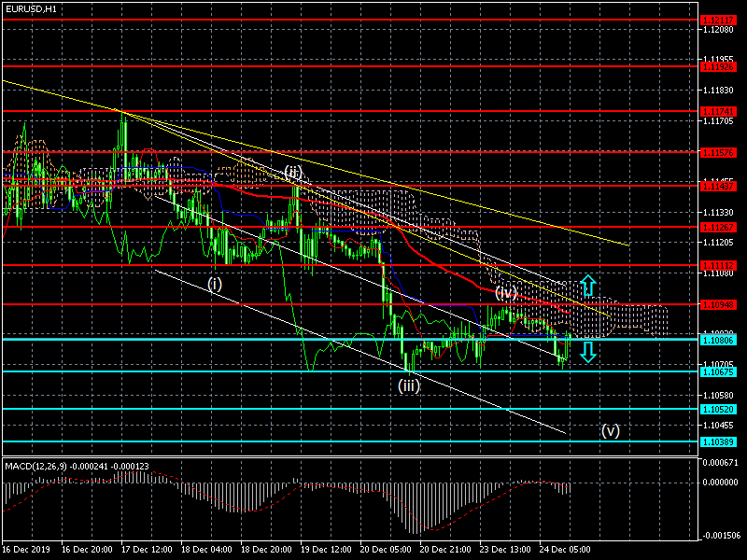
Task: Select the red price label 1.11576
Action: (x=718, y=152)
